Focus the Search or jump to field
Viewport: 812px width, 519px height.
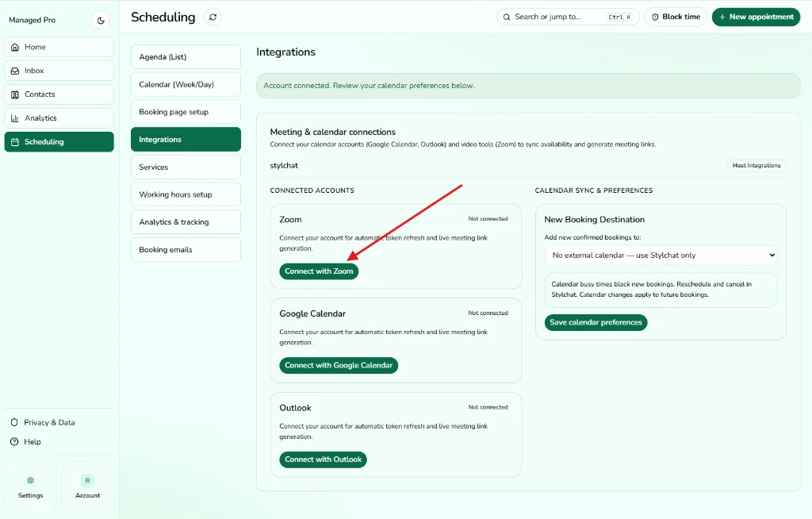pos(568,17)
